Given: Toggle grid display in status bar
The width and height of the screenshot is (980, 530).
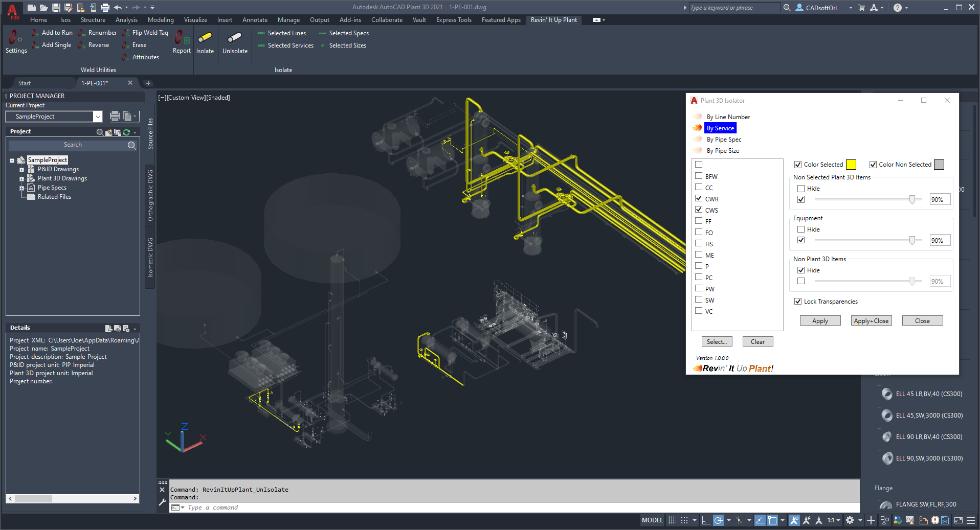Looking at the screenshot, I should pos(672,520).
